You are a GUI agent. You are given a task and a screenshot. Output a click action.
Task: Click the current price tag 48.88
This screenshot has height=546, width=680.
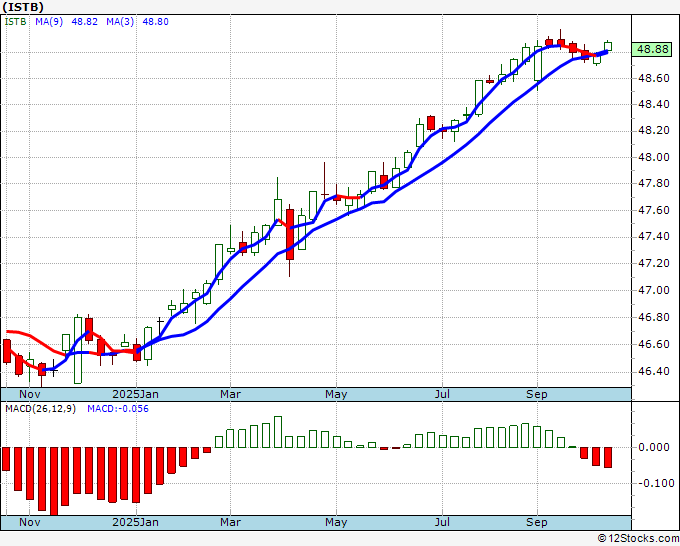654,49
